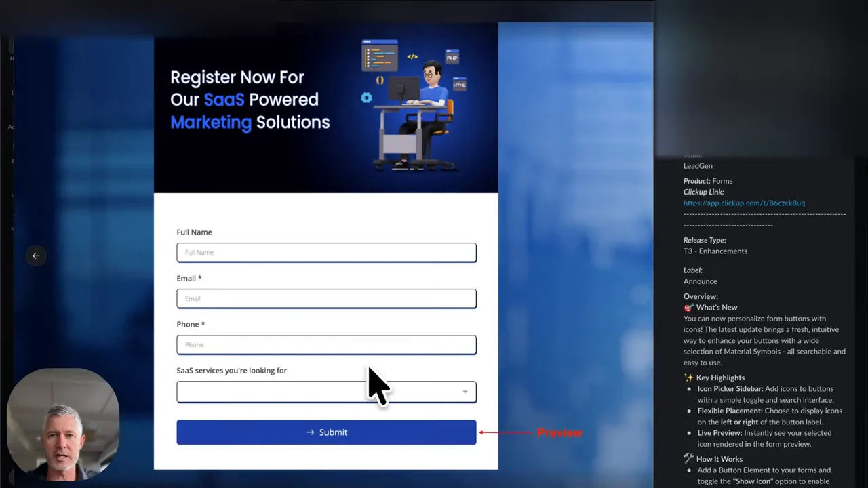Viewport: 868px width, 488px height.
Task: Click the chevron on the SaaS services selector
Action: tap(465, 392)
